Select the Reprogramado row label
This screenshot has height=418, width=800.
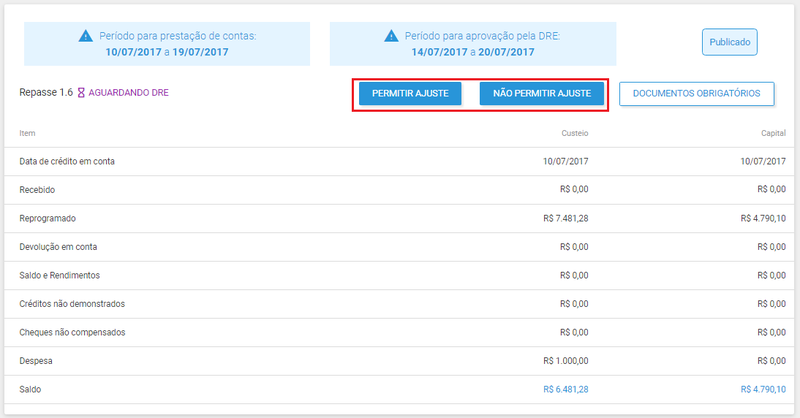[47, 218]
